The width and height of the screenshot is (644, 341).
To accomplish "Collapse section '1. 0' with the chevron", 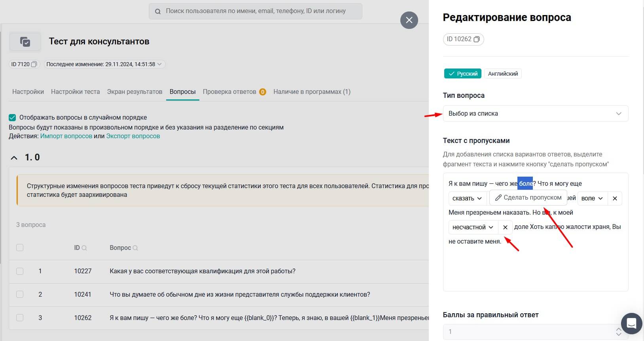I will click(14, 158).
